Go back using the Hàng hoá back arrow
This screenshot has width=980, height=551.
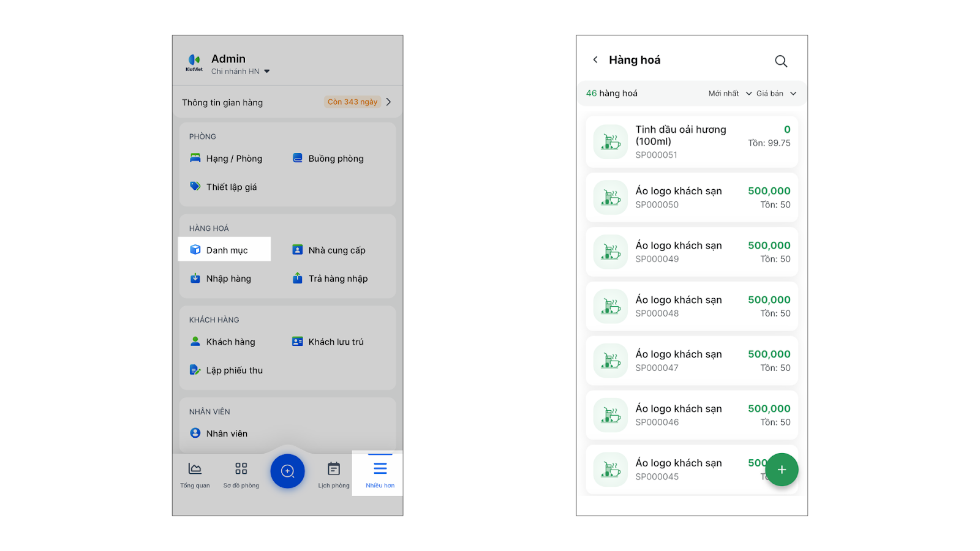pyautogui.click(x=595, y=60)
